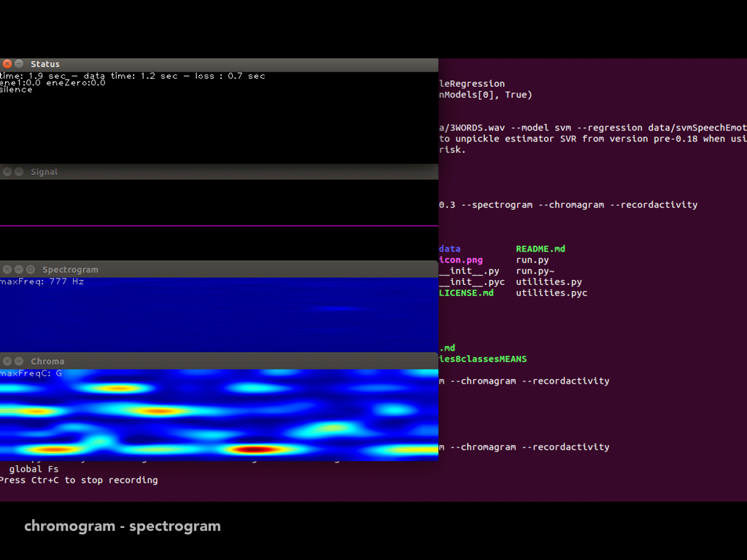Focus the Status window title bar
Image resolution: width=747 pixels, height=560 pixels.
(219, 65)
